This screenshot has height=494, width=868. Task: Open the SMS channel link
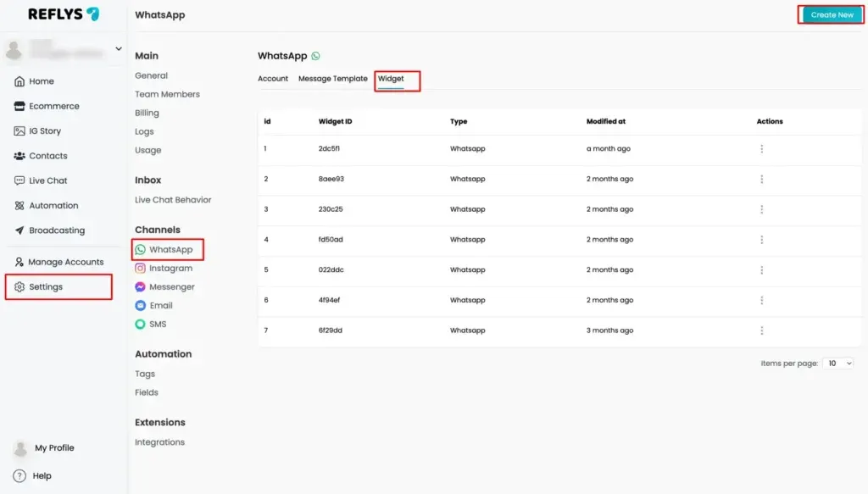(157, 325)
